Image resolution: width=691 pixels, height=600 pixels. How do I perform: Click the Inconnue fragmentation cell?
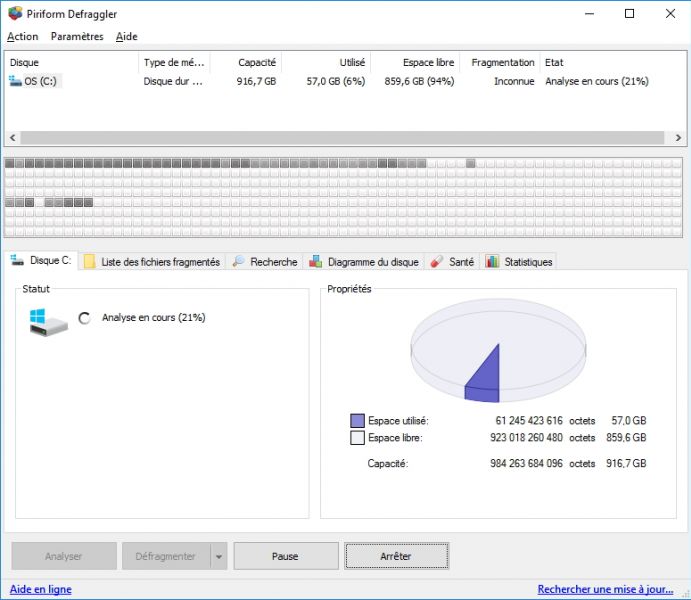tap(514, 81)
